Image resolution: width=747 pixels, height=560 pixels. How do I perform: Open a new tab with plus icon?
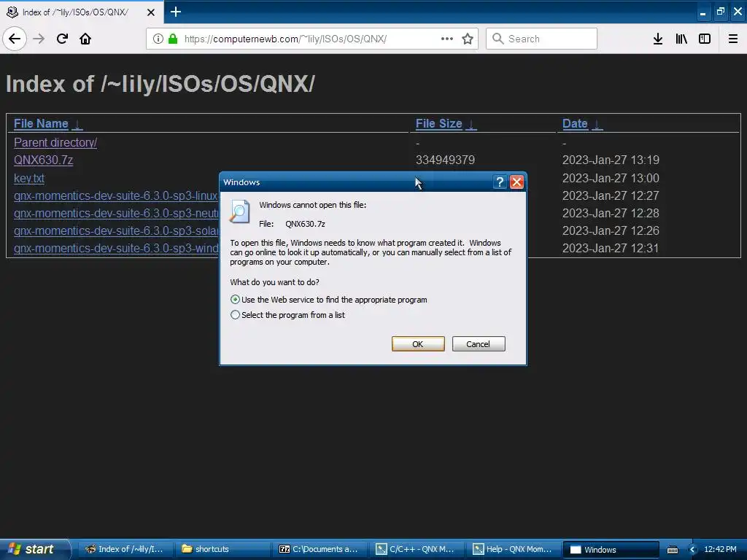pos(175,12)
